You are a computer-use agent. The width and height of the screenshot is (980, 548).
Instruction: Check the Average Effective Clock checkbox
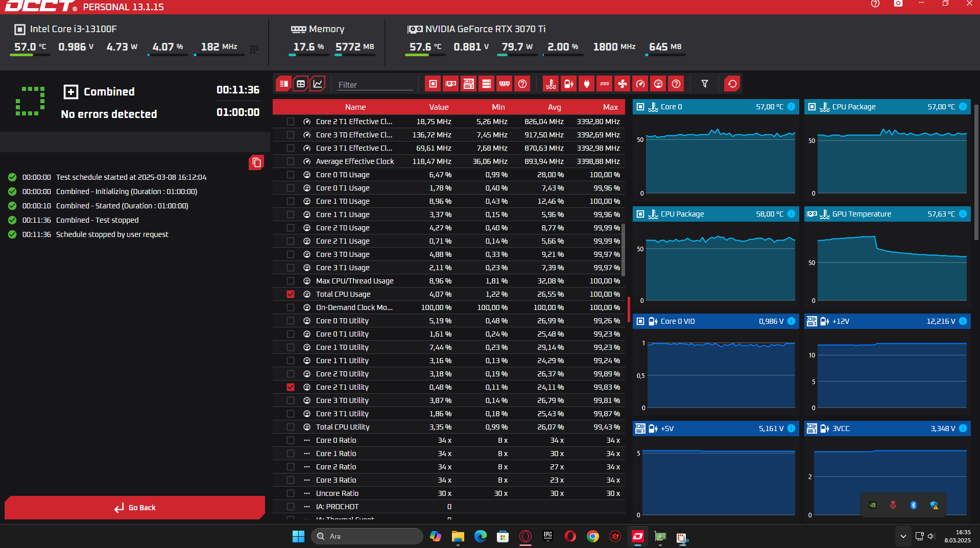pos(291,161)
